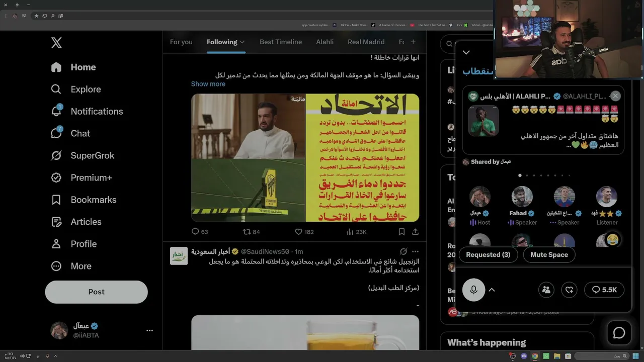Toggle the Space microphone button
This screenshot has height=362, width=644.
(473, 290)
